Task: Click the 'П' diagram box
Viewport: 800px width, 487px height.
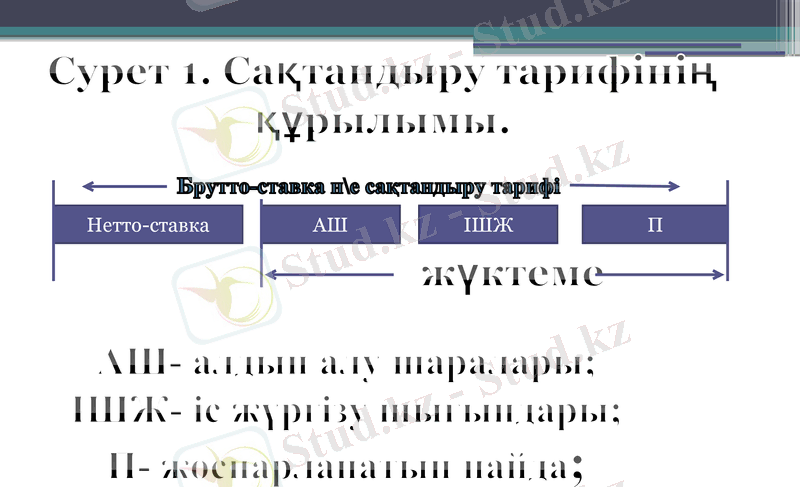Action: tap(655, 225)
